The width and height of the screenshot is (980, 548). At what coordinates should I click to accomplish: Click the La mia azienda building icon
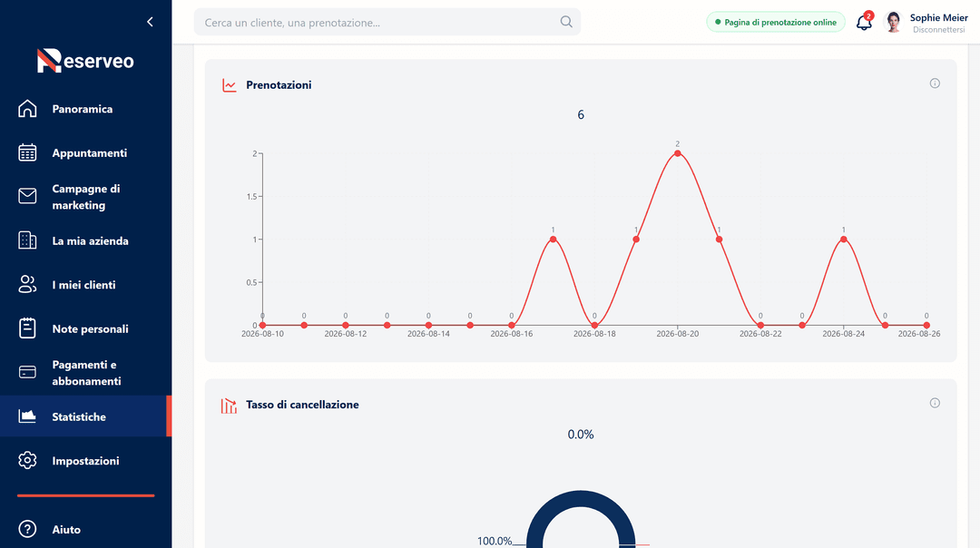27,240
